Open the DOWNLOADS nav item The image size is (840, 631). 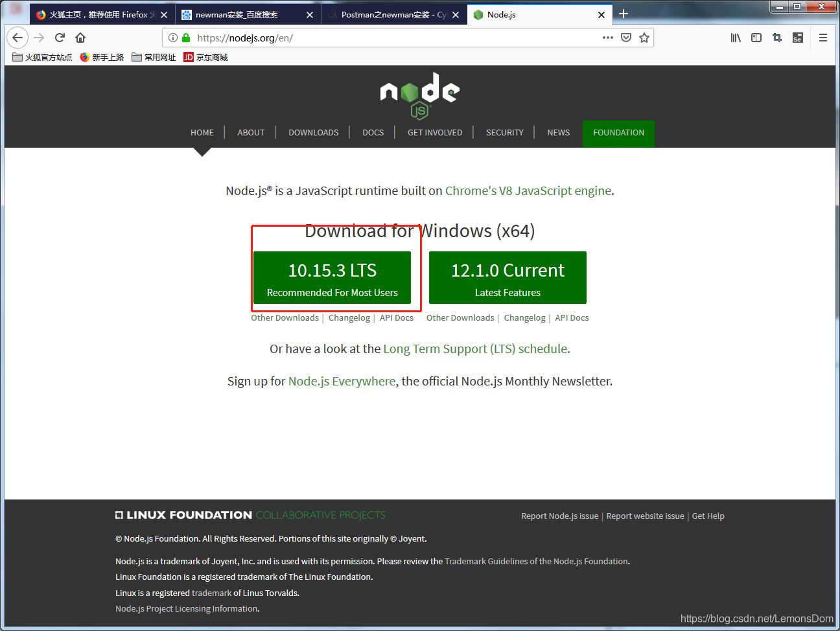coord(314,132)
